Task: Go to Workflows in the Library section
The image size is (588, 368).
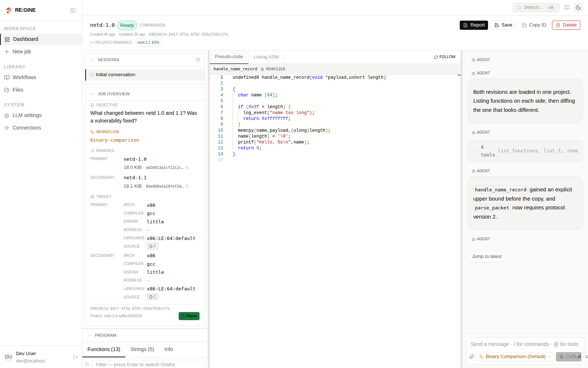Action: pyautogui.click(x=41, y=77)
